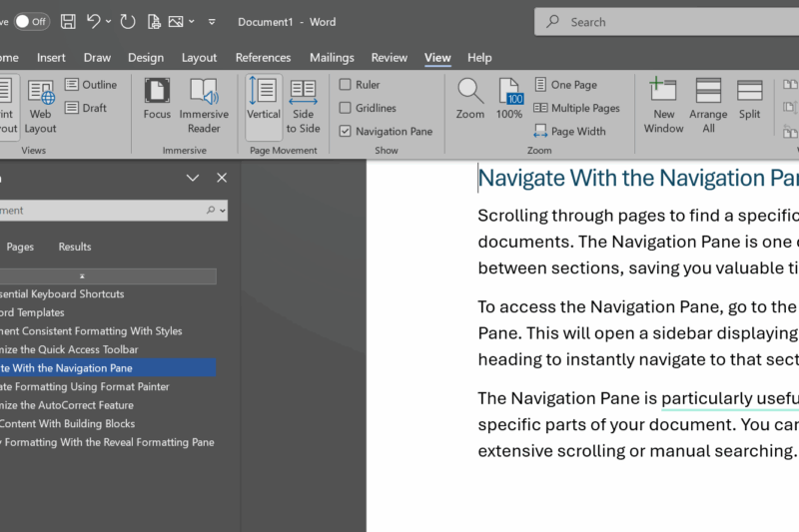Screen dimensions: 799x532
Task: Enable the Gridlines checkbox
Action: pos(345,108)
